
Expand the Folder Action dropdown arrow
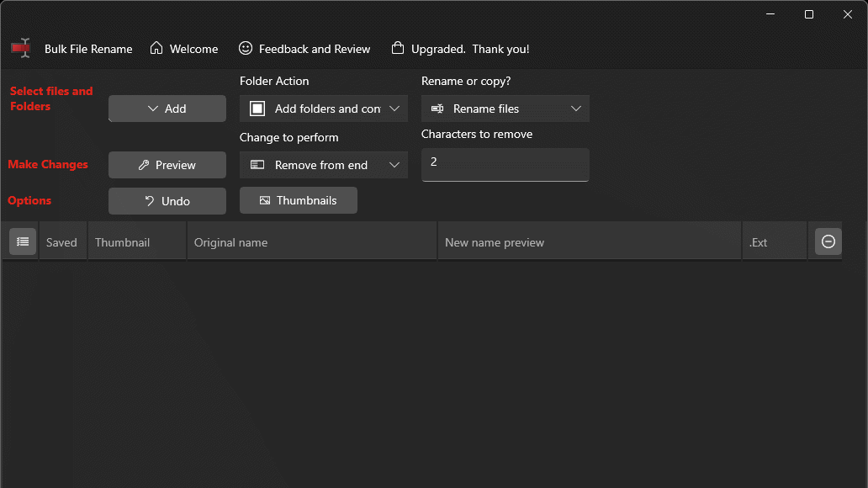[x=394, y=109]
